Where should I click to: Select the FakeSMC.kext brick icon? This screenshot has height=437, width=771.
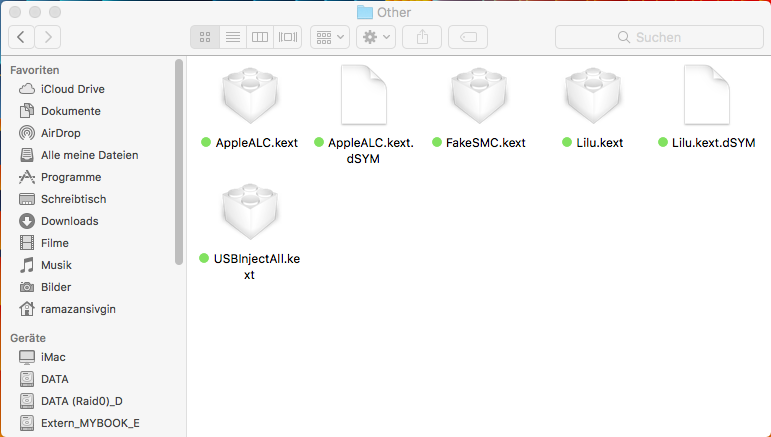click(x=479, y=95)
